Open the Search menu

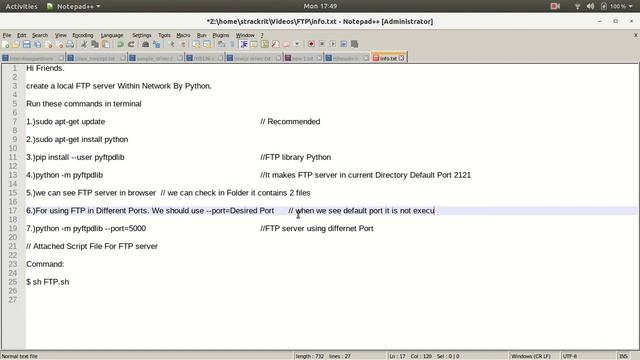point(40,36)
